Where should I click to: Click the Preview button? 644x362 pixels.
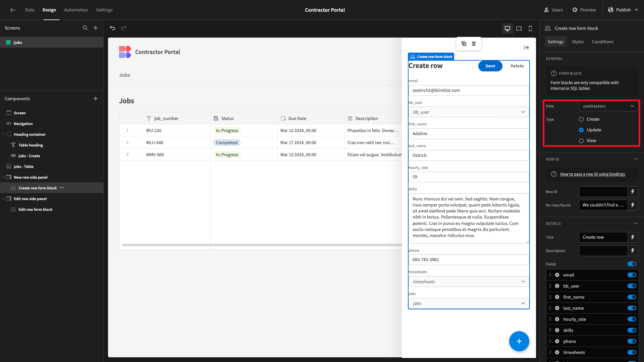click(584, 10)
